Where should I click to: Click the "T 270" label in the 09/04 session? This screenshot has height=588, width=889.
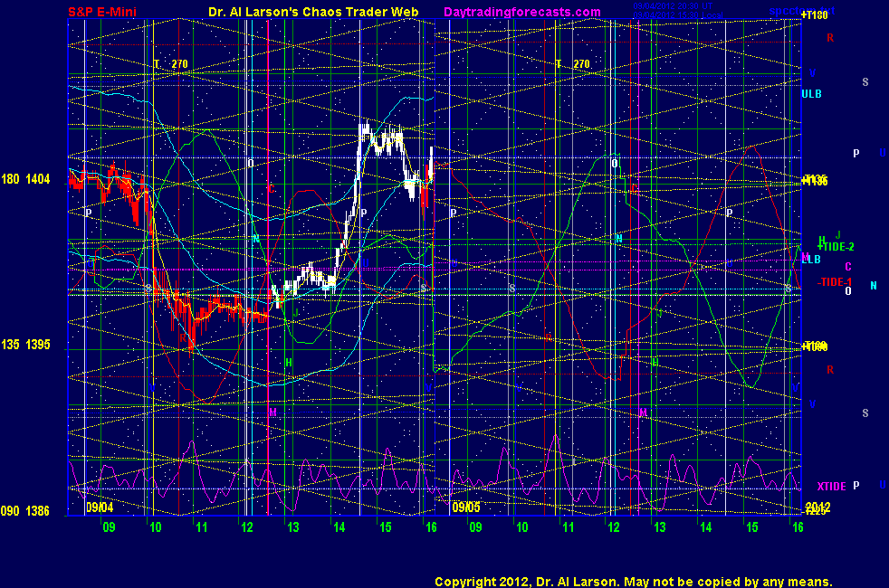[171, 64]
